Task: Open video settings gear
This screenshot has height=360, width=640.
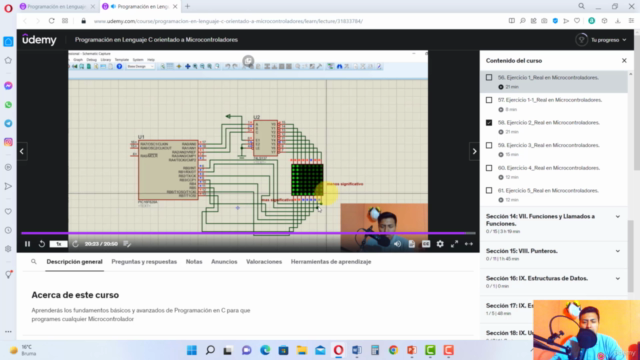Action: pos(440,244)
